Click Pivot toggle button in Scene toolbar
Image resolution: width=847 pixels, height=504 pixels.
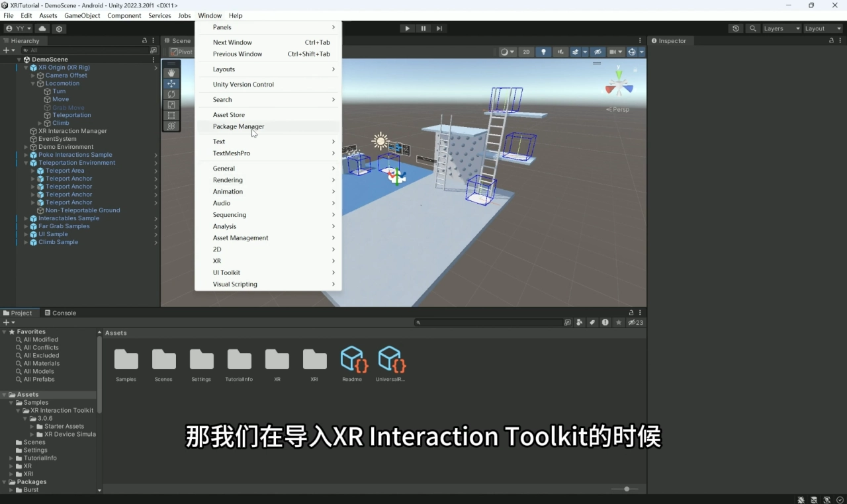coord(181,52)
